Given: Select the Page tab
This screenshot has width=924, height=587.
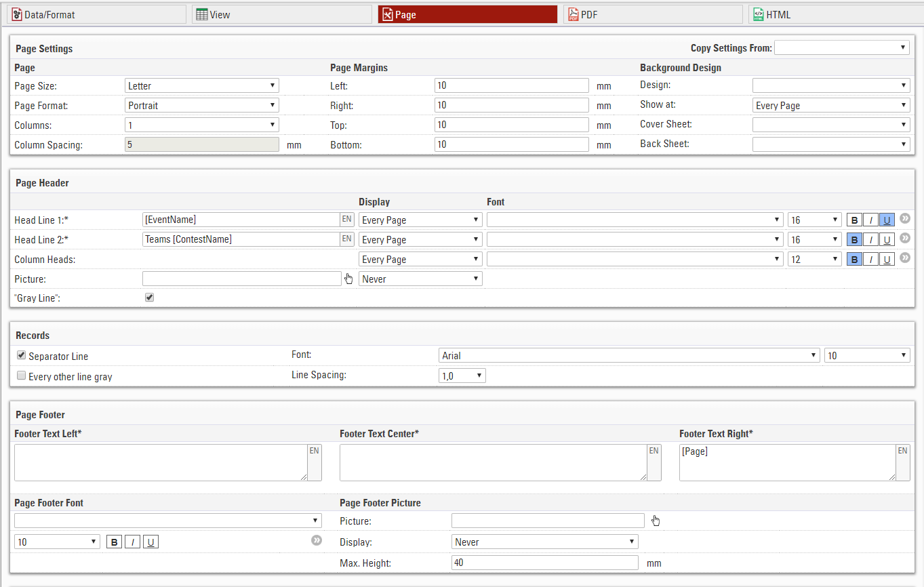Looking at the screenshot, I should 467,14.
